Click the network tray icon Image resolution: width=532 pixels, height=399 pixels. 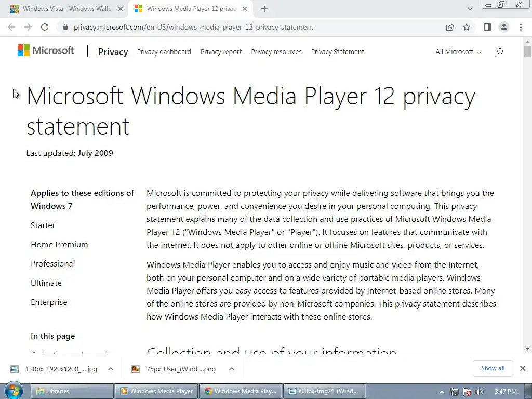coord(454,392)
